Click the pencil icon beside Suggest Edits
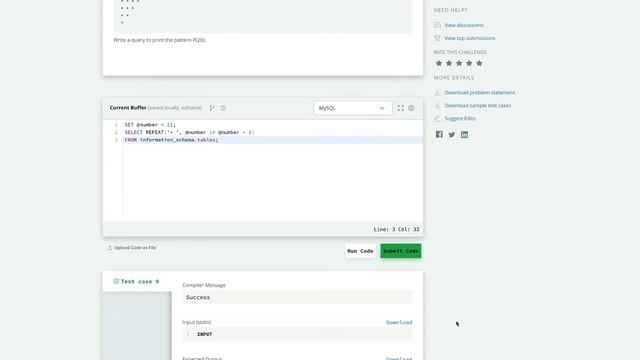 pyautogui.click(x=437, y=118)
